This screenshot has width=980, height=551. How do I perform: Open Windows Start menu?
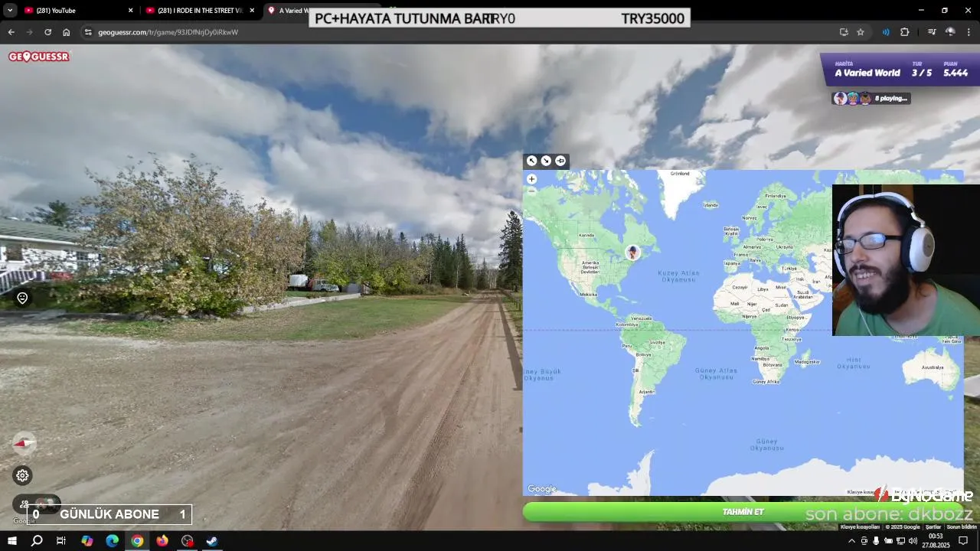click(11, 541)
